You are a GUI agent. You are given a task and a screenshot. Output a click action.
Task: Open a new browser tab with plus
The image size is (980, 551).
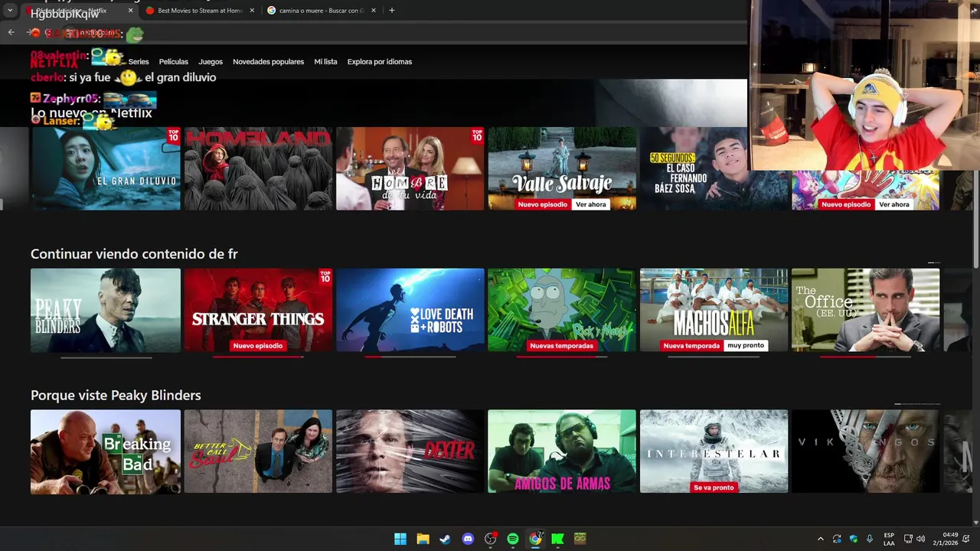392,11
